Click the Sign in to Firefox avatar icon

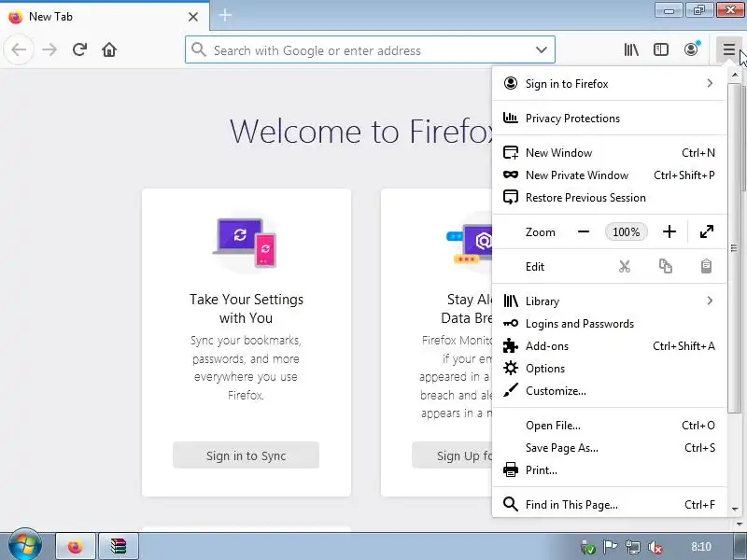(511, 83)
